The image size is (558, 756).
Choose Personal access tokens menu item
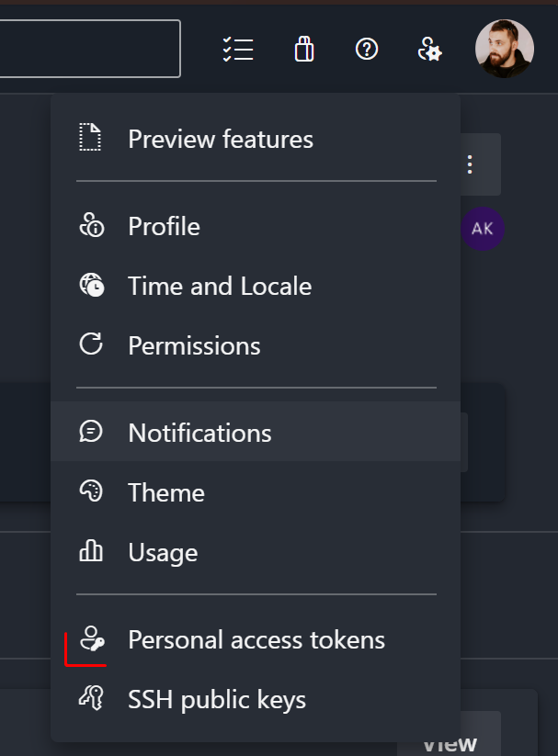coord(256,639)
